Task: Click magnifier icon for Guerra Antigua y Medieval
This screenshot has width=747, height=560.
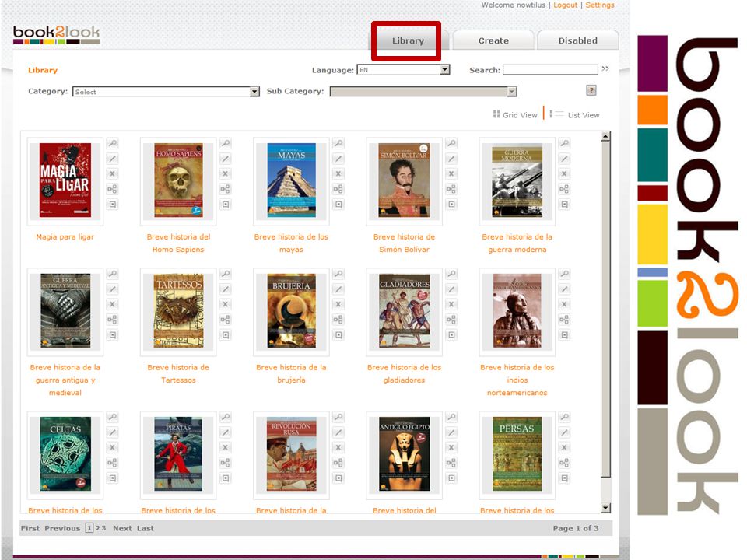Action: click(x=112, y=273)
